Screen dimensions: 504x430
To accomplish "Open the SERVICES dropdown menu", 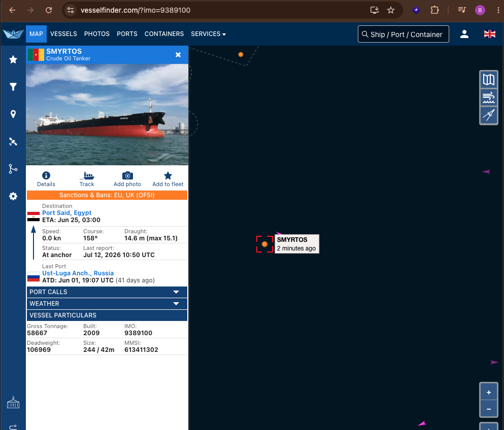I will tap(208, 34).
